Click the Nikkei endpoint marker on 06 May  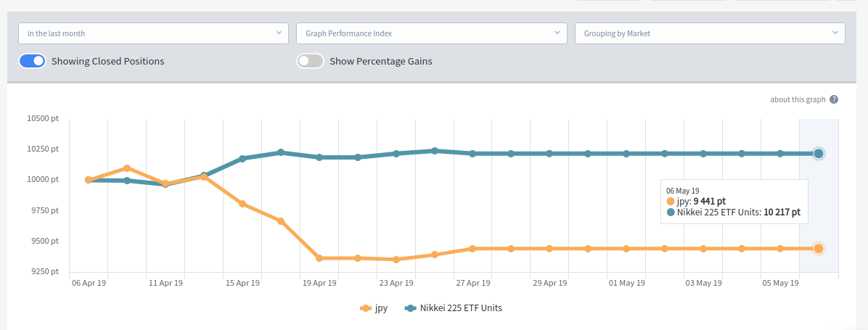tap(818, 154)
